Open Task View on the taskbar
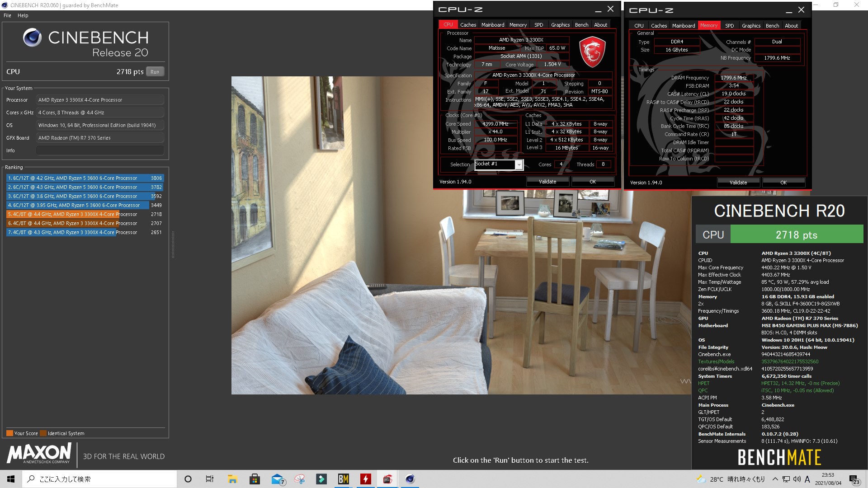The image size is (868, 488). tap(210, 479)
